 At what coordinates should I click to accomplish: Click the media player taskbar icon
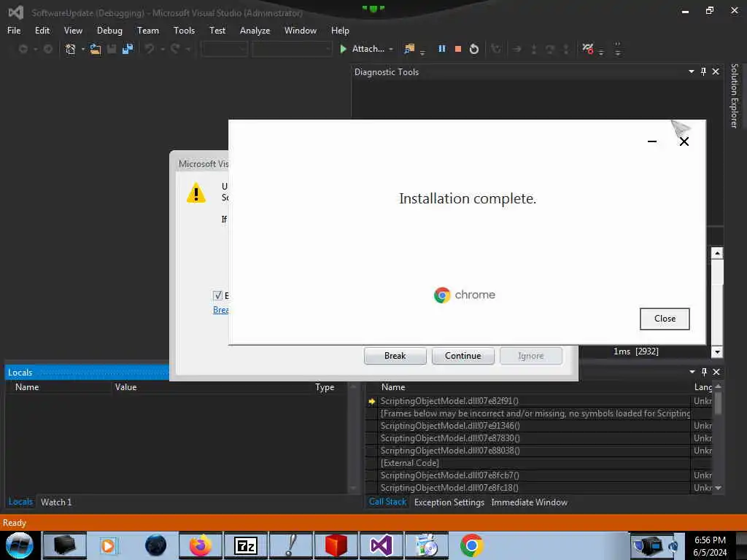click(x=108, y=545)
